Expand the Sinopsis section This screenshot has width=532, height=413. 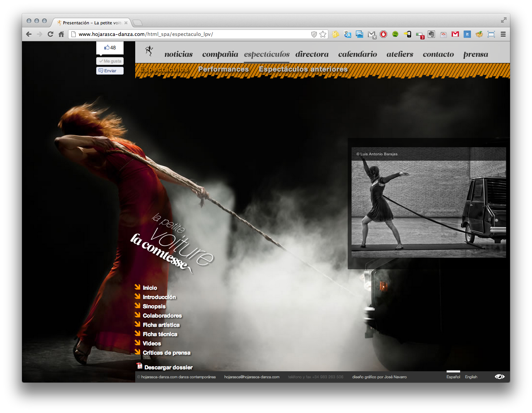154,306
